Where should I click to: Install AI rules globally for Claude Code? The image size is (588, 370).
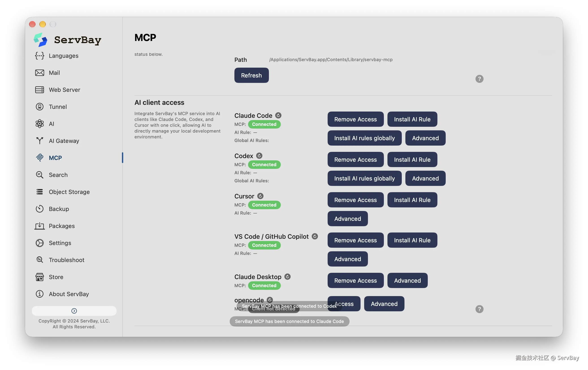(x=365, y=138)
